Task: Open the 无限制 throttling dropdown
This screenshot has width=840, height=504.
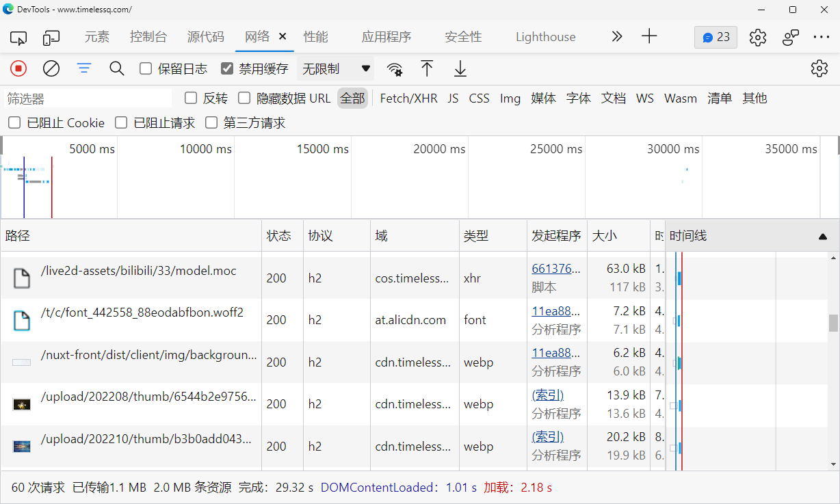Action: (337, 68)
